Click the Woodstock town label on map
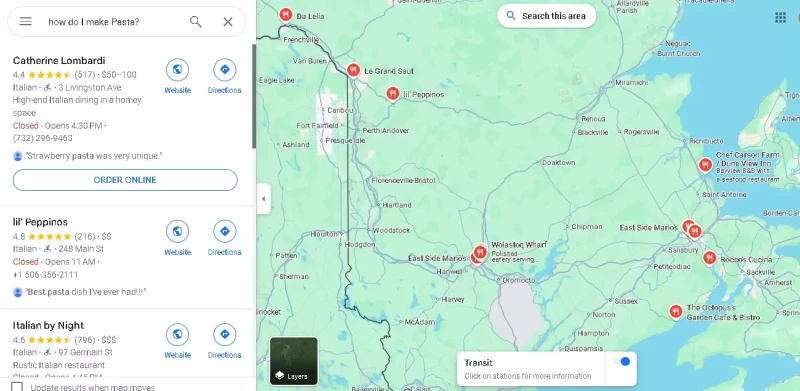Image resolution: width=800 pixels, height=391 pixels. pos(391,230)
